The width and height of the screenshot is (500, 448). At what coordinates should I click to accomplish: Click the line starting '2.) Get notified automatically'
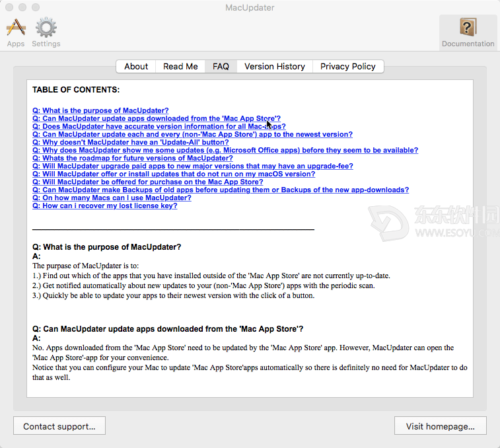point(203,285)
